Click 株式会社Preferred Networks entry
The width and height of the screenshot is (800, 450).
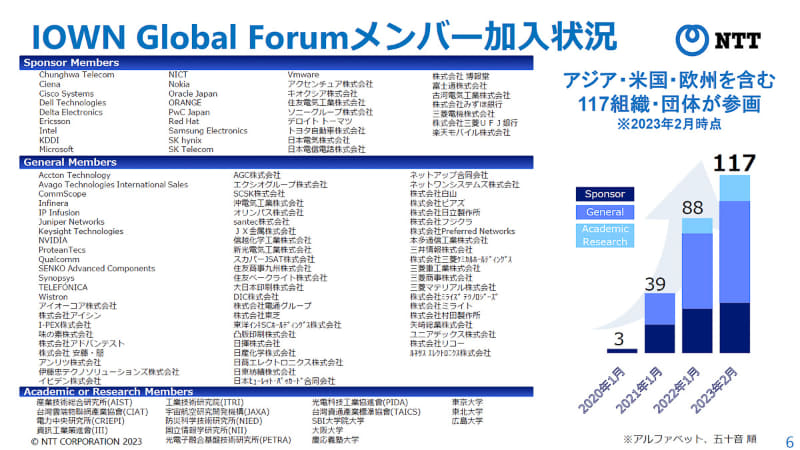(462, 231)
